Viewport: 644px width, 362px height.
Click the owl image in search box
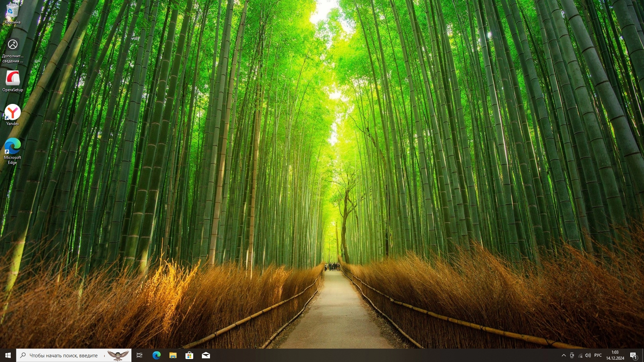tap(118, 355)
